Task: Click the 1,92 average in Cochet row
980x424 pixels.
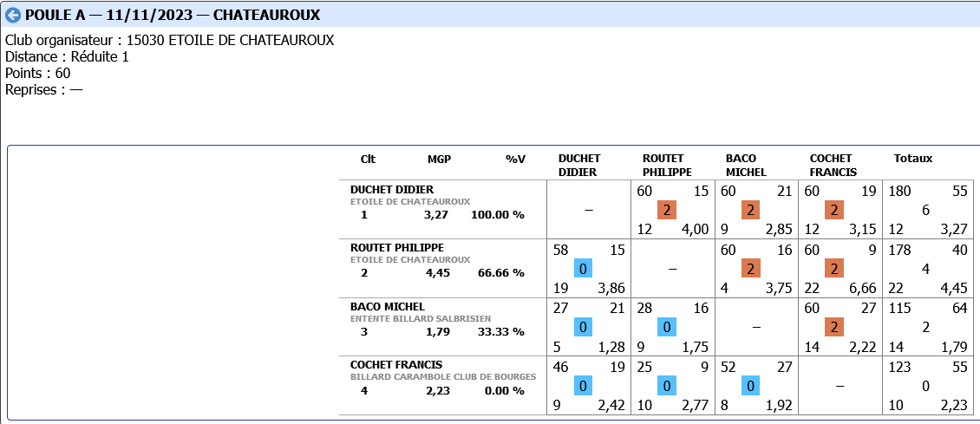Action: click(779, 405)
